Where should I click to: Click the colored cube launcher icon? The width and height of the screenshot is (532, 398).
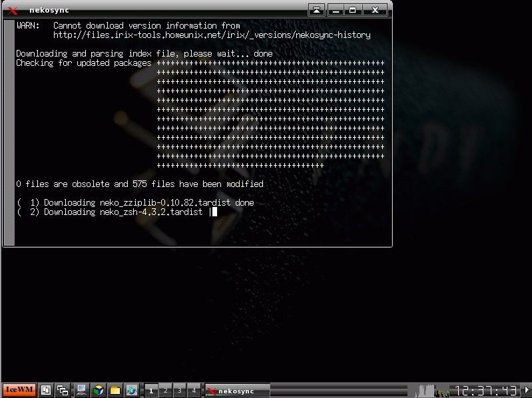(98, 391)
